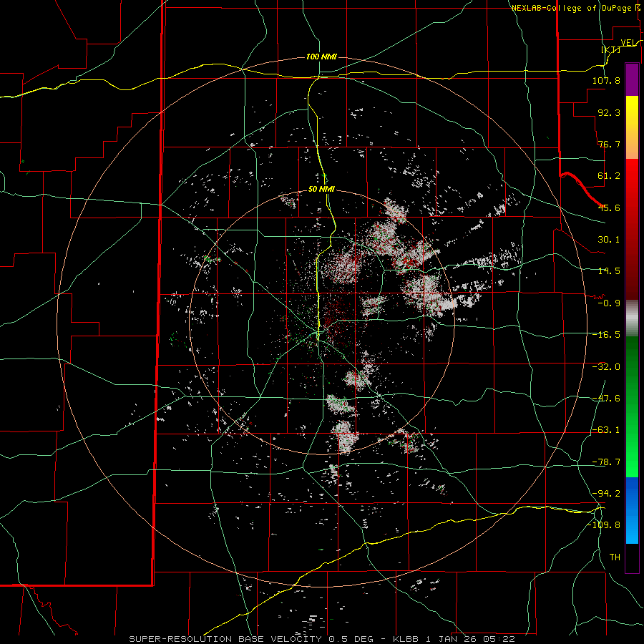Viewport: 644px width, 644px height.
Task: Click the 92.3 scale value
Action: click(x=609, y=112)
